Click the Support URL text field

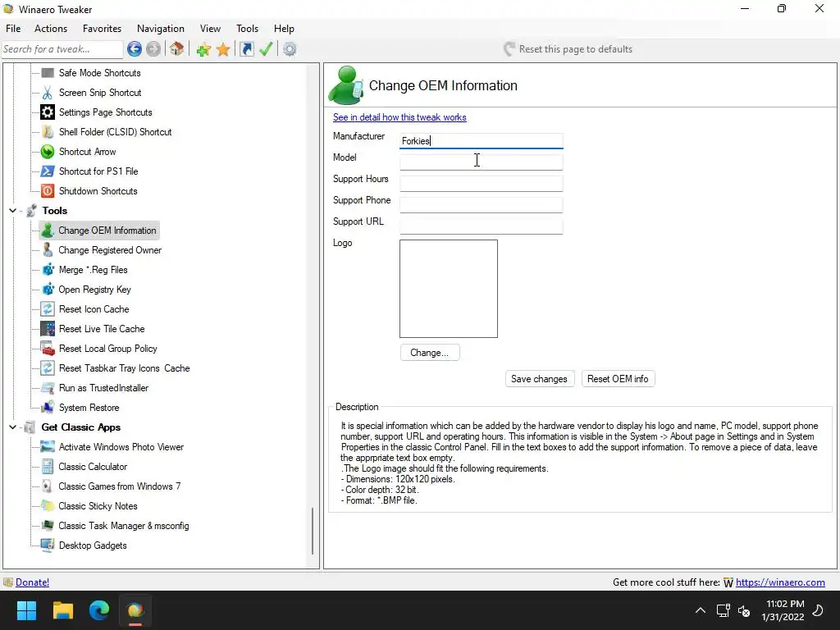481,226
